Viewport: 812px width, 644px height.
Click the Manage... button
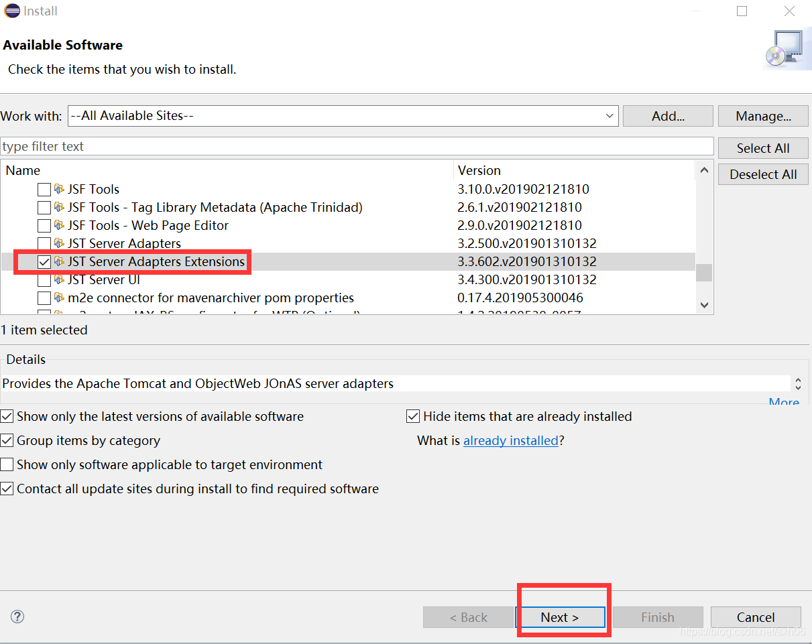pyautogui.click(x=763, y=116)
